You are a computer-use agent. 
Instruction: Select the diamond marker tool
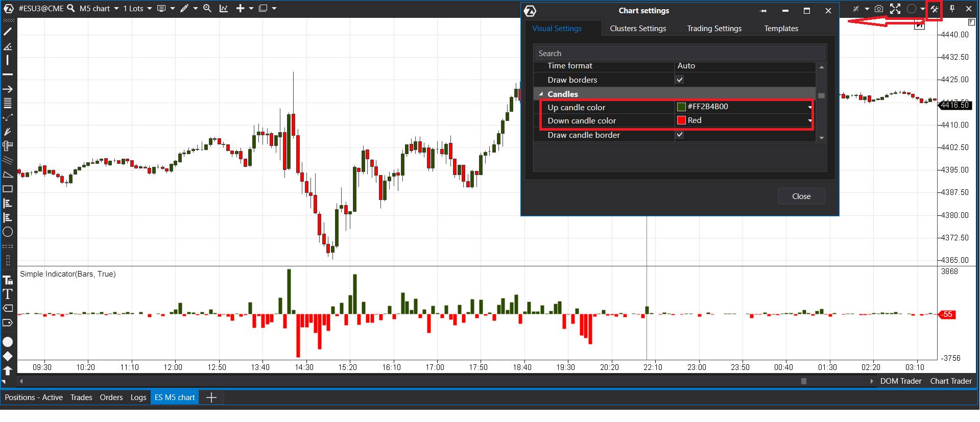coord(8,356)
